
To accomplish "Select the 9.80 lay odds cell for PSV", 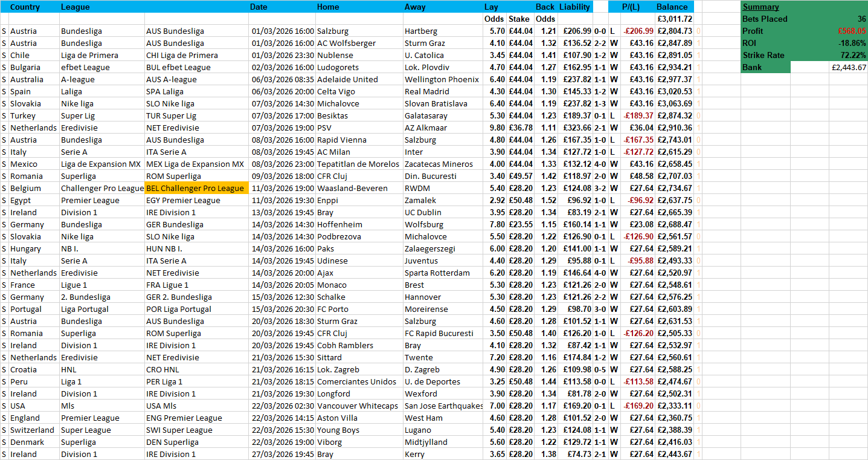I will coord(497,128).
